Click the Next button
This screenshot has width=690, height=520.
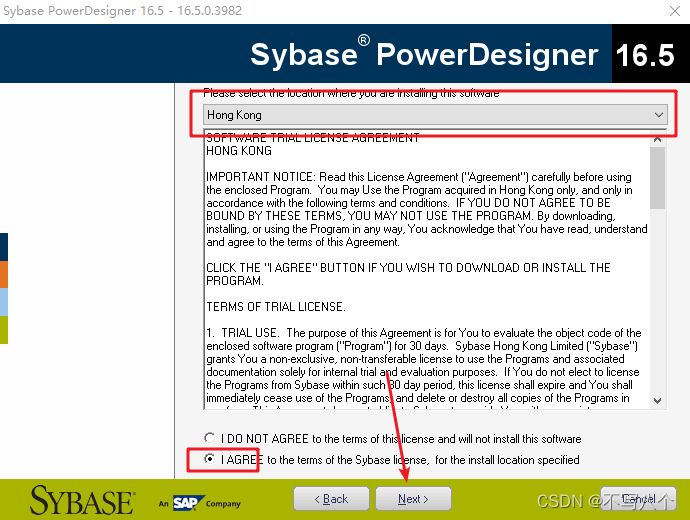(x=413, y=498)
